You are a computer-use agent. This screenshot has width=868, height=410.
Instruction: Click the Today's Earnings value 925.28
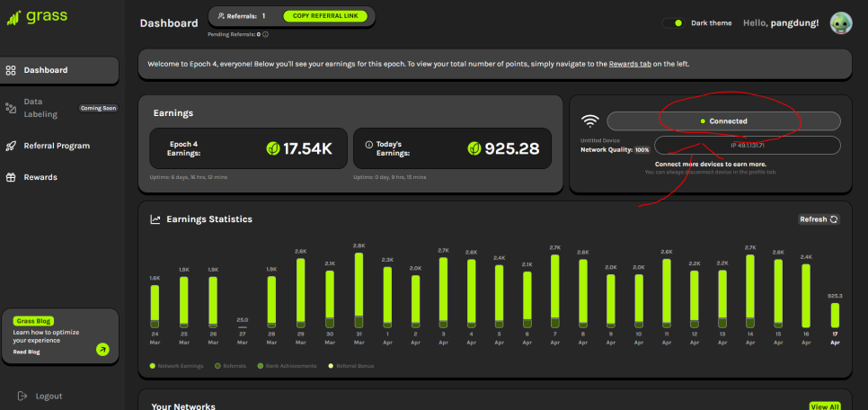click(512, 148)
